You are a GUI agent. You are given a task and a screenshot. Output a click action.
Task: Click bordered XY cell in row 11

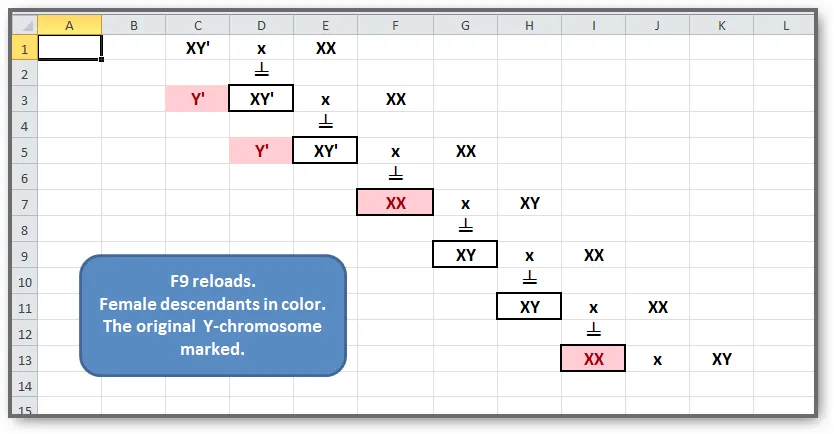(529, 307)
